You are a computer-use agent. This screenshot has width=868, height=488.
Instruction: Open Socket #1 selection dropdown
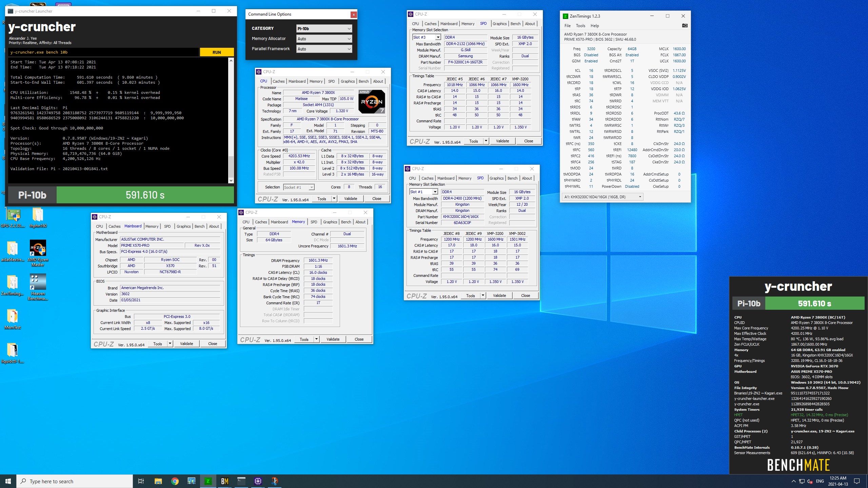(299, 187)
